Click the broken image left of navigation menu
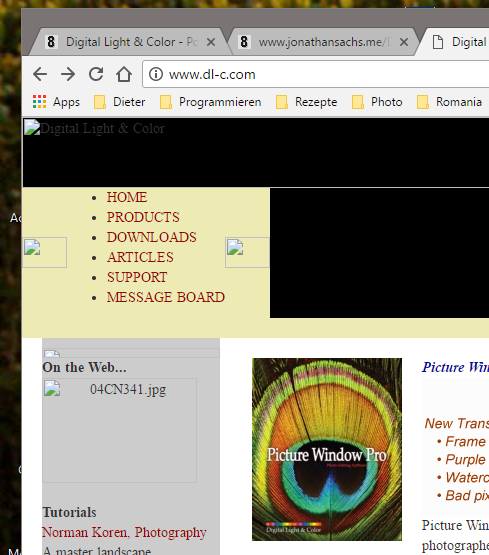The height and width of the screenshot is (555, 489). click(45, 252)
